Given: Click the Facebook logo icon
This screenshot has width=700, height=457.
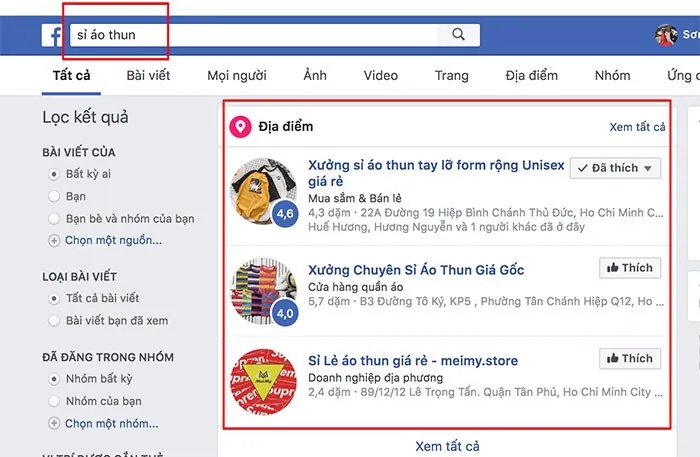Looking at the screenshot, I should (x=54, y=35).
